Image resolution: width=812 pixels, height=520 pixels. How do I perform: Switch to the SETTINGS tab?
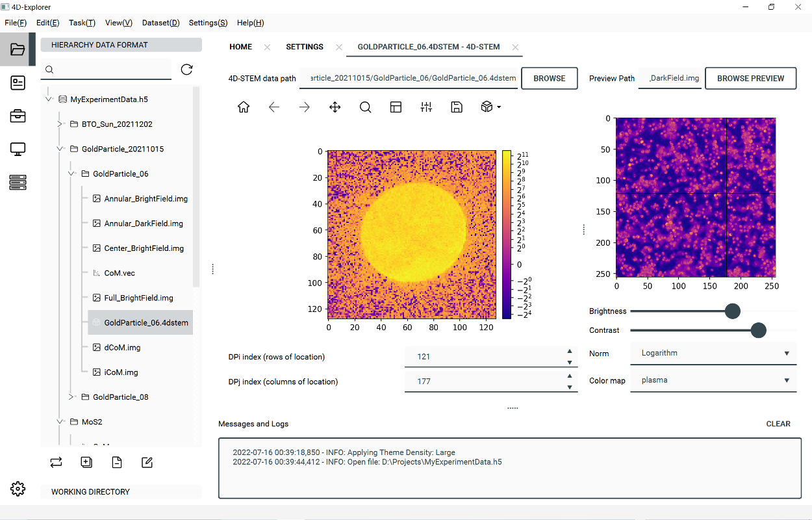tap(304, 47)
